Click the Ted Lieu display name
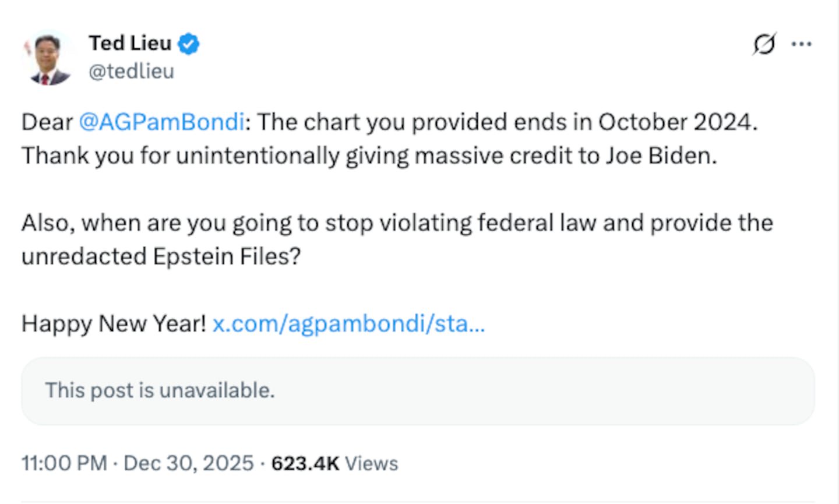The image size is (839, 504). coord(130,43)
